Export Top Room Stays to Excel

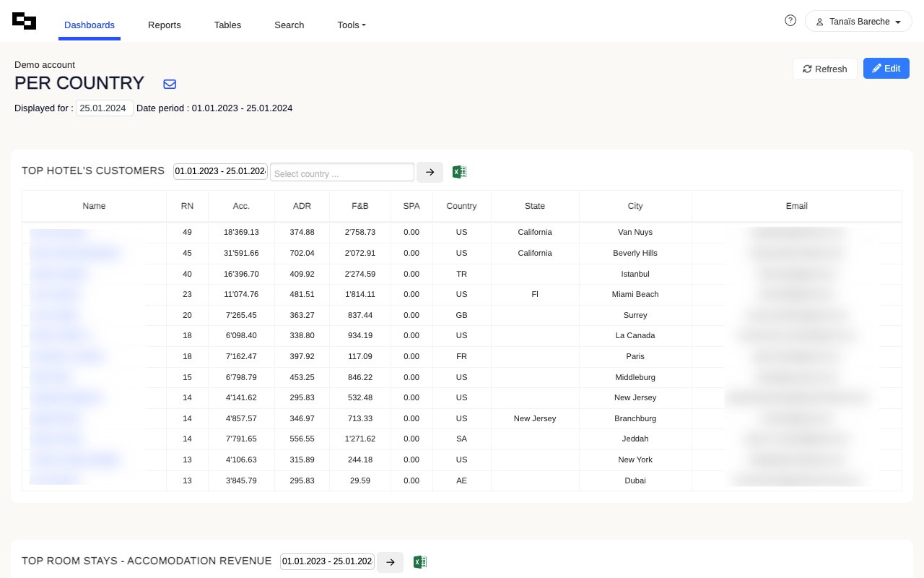[x=419, y=562]
